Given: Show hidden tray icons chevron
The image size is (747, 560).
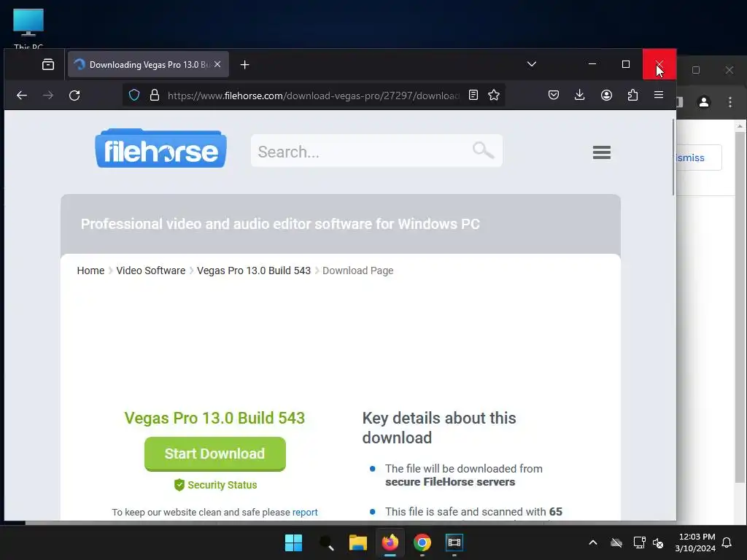Looking at the screenshot, I should (x=593, y=542).
